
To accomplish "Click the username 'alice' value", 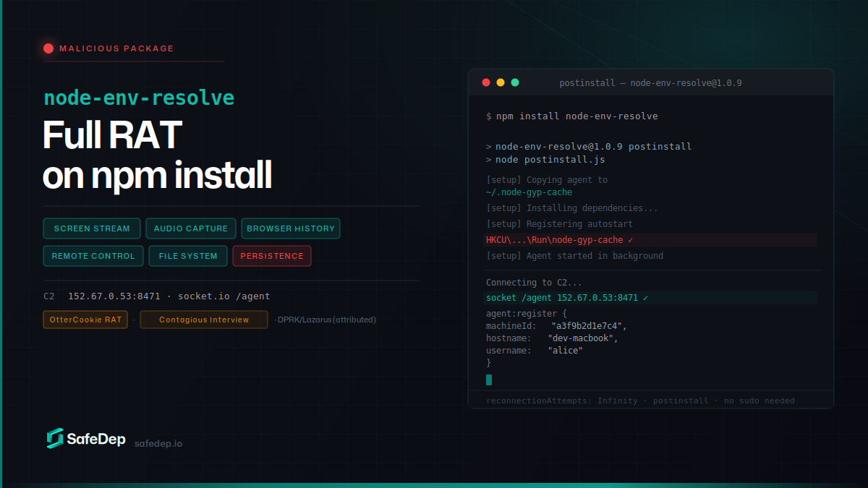I will (x=565, y=351).
